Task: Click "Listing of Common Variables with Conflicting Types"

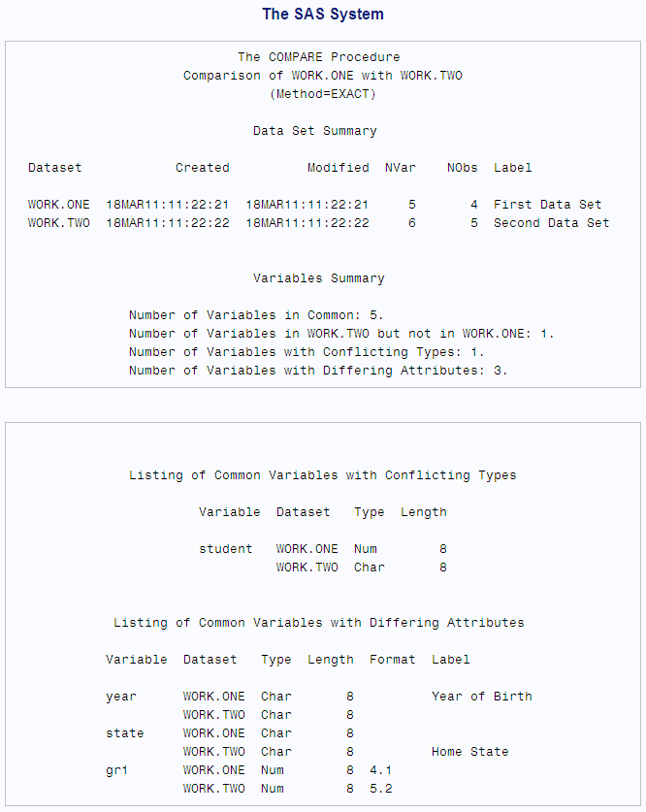Action: click(322, 475)
